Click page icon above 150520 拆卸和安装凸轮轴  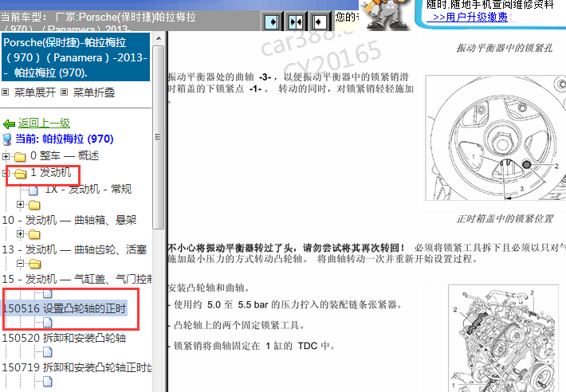click(48, 323)
